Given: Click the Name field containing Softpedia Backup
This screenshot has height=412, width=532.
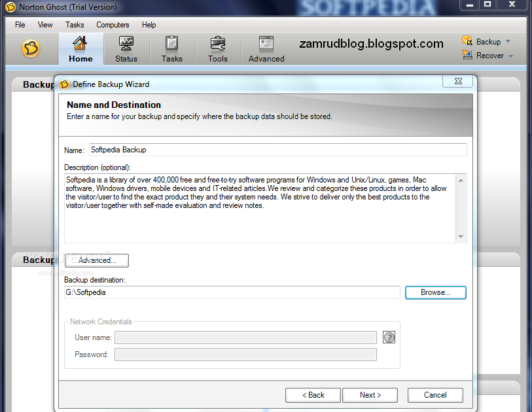Looking at the screenshot, I should coord(278,150).
